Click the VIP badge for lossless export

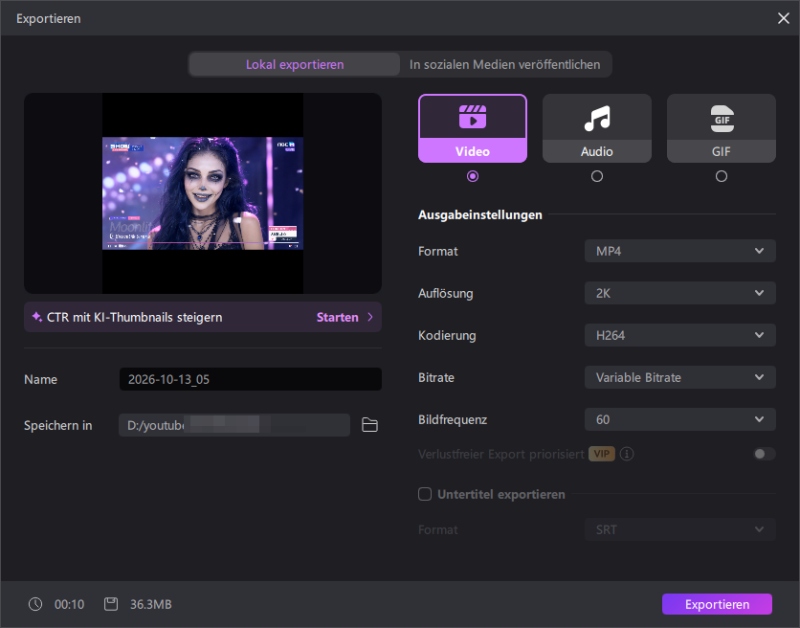[x=602, y=454]
